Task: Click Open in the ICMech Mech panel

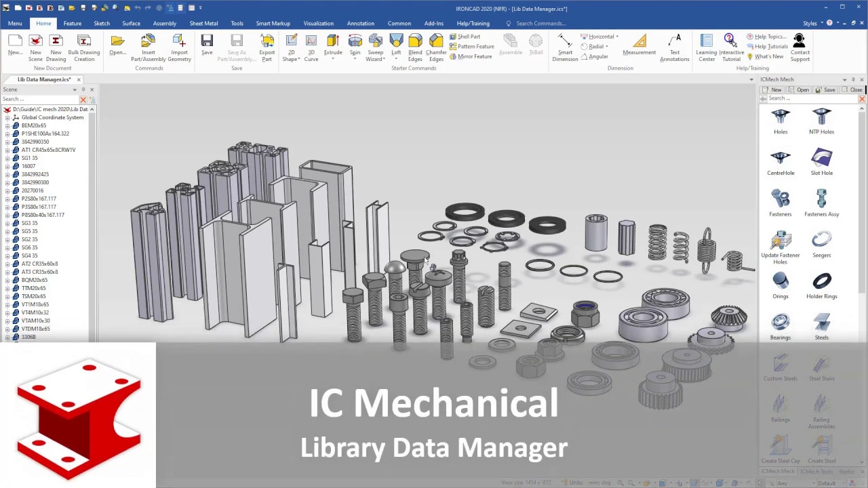Action: (x=799, y=90)
